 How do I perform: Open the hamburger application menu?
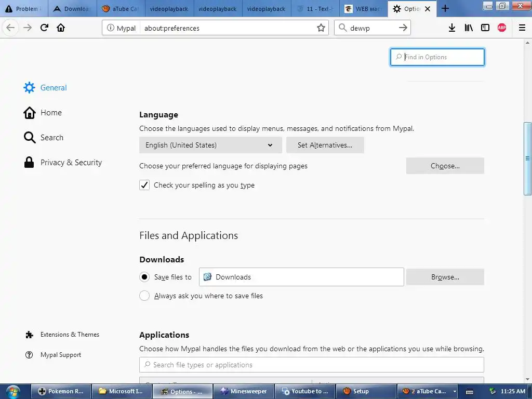click(522, 28)
